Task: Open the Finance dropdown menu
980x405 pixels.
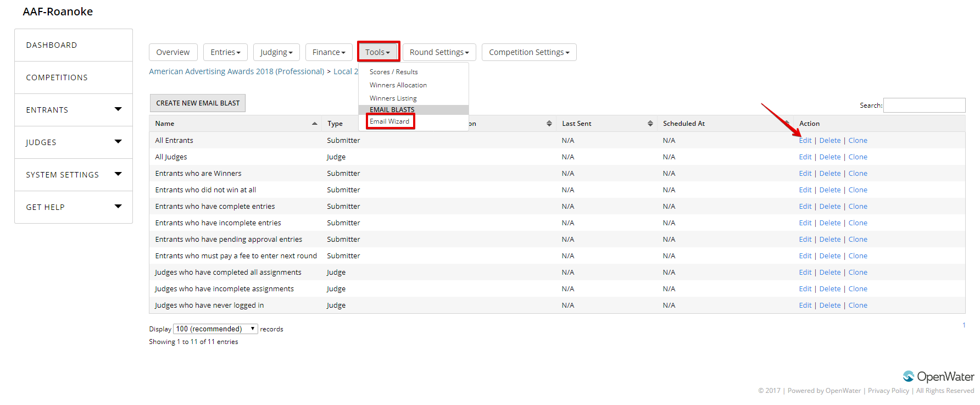Action: tap(328, 52)
